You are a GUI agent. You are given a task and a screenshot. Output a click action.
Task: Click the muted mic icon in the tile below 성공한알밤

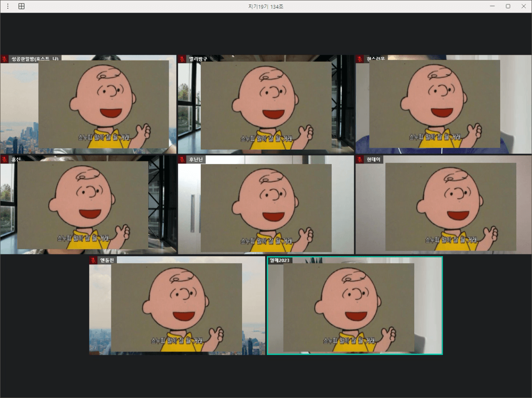pyautogui.click(x=4, y=160)
